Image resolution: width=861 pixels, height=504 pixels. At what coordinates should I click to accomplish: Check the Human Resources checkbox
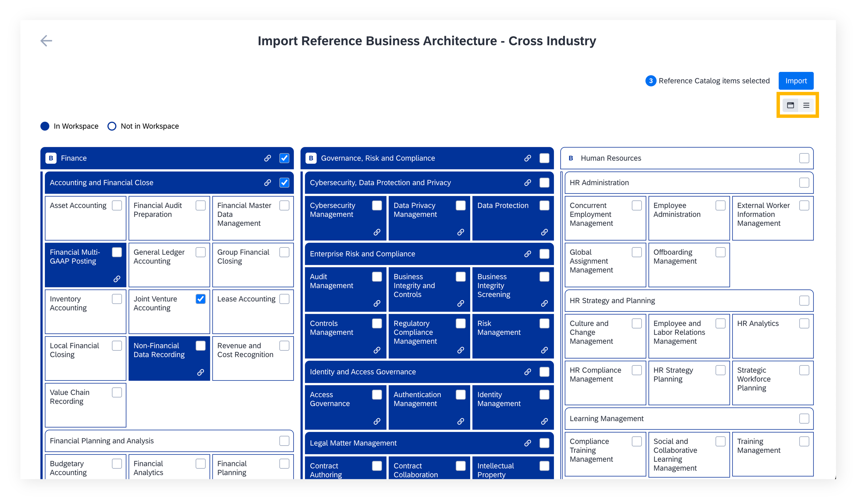(x=804, y=158)
